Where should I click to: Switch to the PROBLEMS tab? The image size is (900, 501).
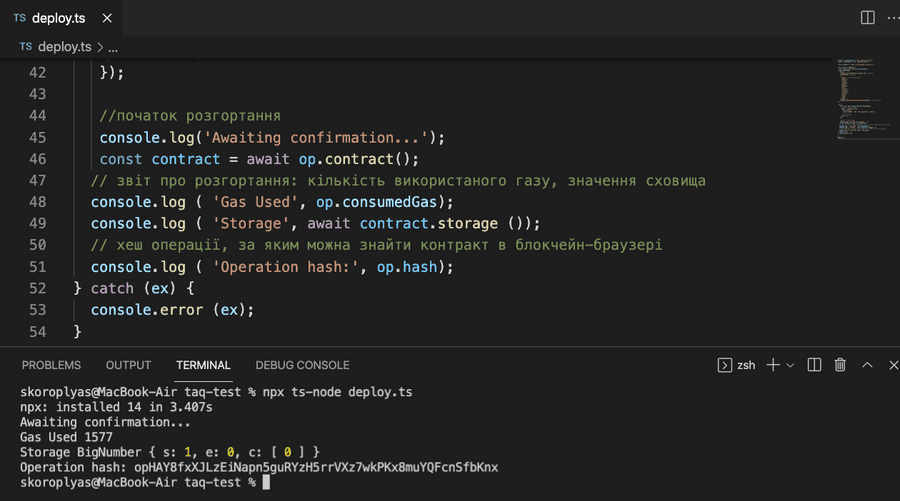click(51, 365)
